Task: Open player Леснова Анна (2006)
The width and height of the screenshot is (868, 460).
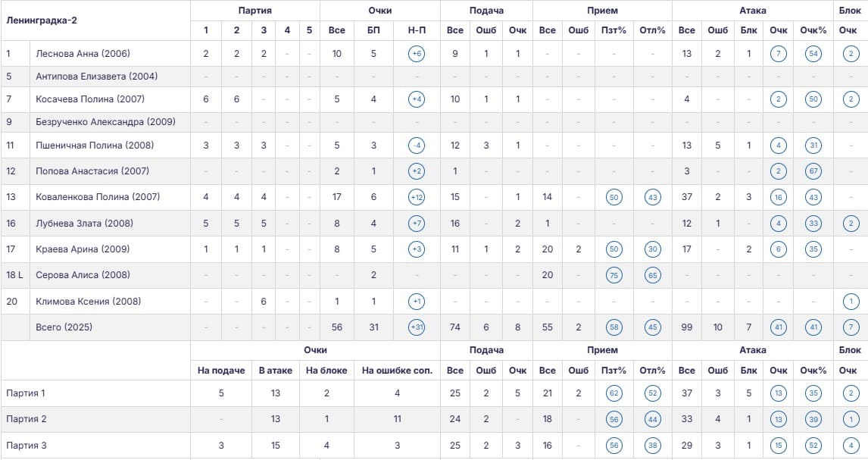Action: point(83,54)
